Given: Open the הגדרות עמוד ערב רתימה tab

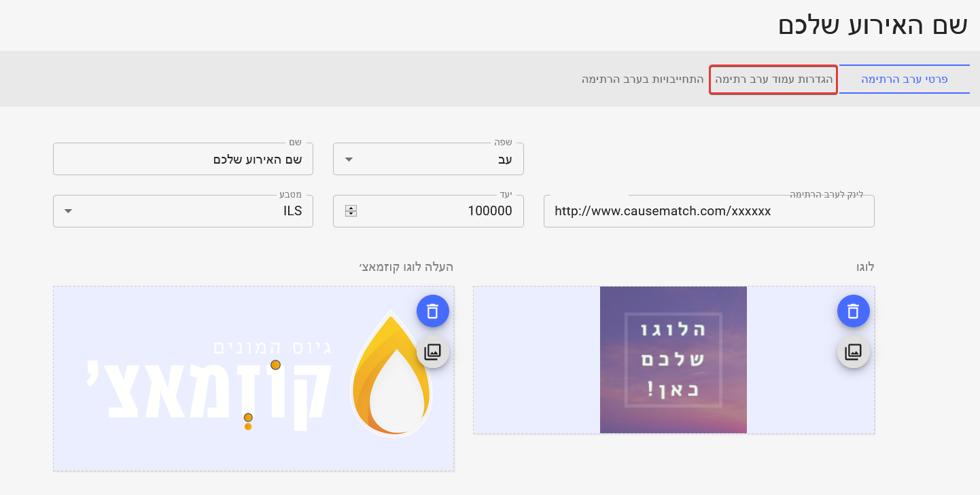Looking at the screenshot, I should 773,79.
